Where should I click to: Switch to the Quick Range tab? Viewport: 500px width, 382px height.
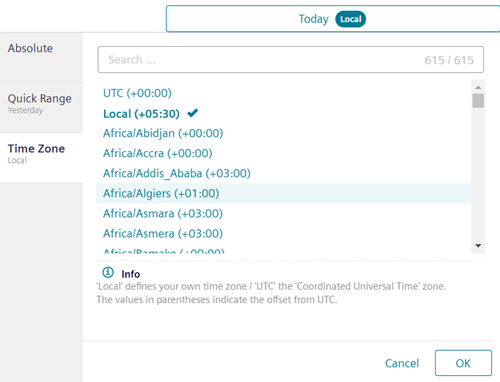click(41, 108)
